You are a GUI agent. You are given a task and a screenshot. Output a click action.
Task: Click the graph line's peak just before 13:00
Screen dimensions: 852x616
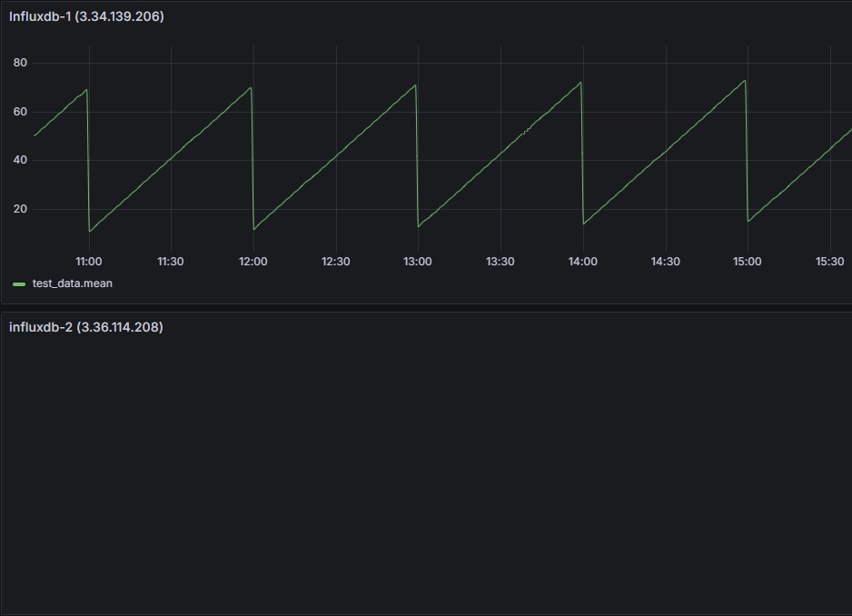(415, 85)
